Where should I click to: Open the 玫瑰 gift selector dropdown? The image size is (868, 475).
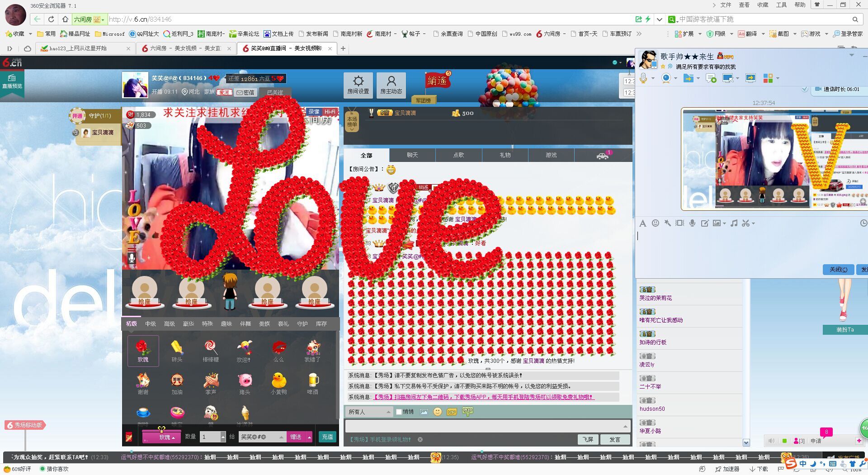[161, 437]
